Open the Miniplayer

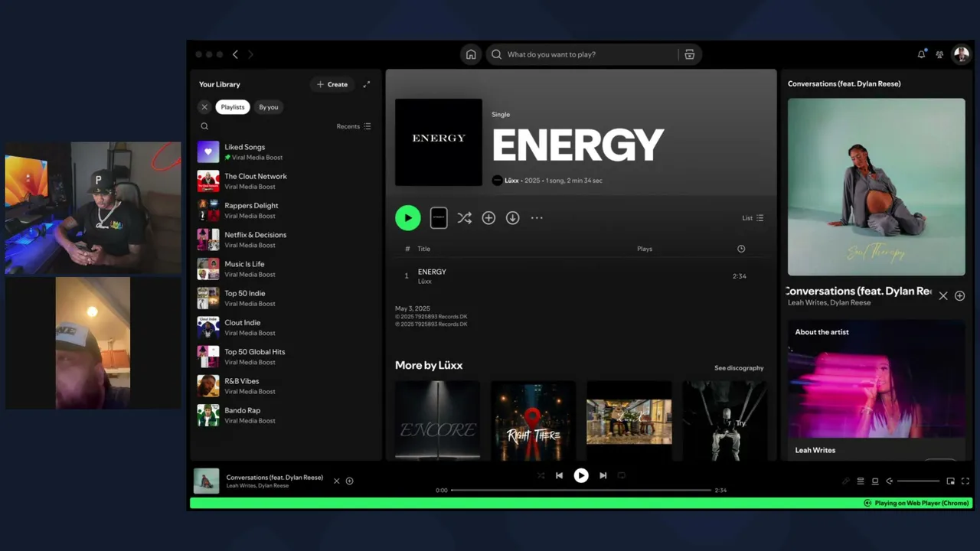pyautogui.click(x=951, y=481)
